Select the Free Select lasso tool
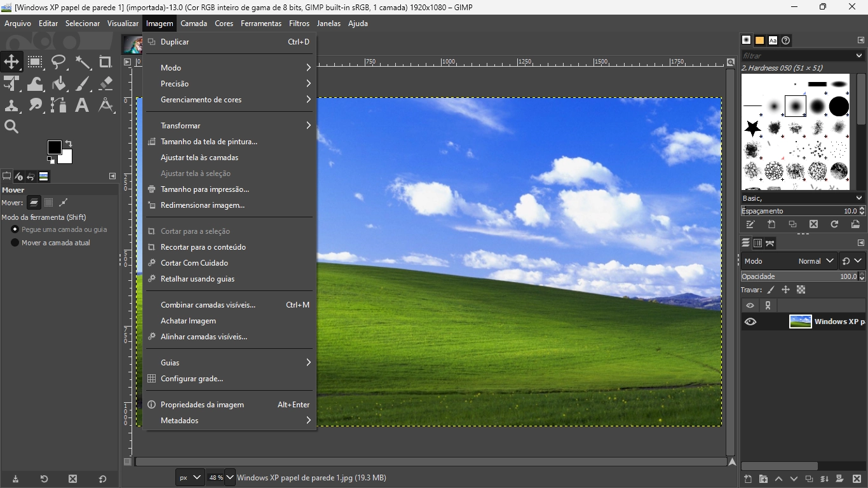 tap(59, 62)
